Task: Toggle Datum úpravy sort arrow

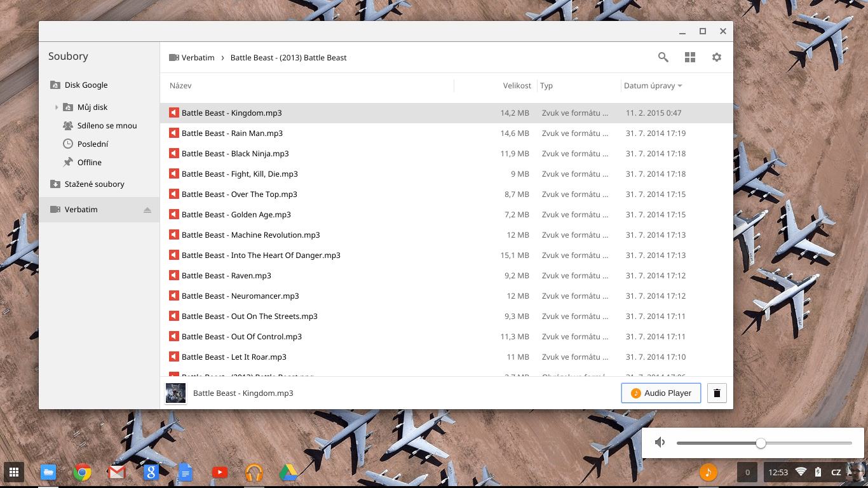Action: [680, 86]
